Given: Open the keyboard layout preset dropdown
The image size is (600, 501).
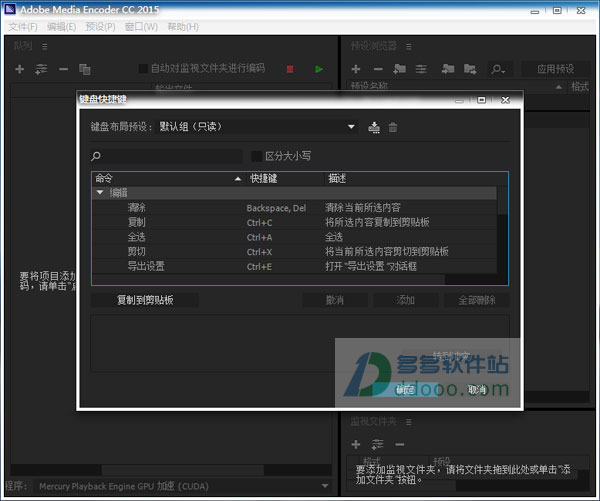Looking at the screenshot, I should tap(259, 127).
